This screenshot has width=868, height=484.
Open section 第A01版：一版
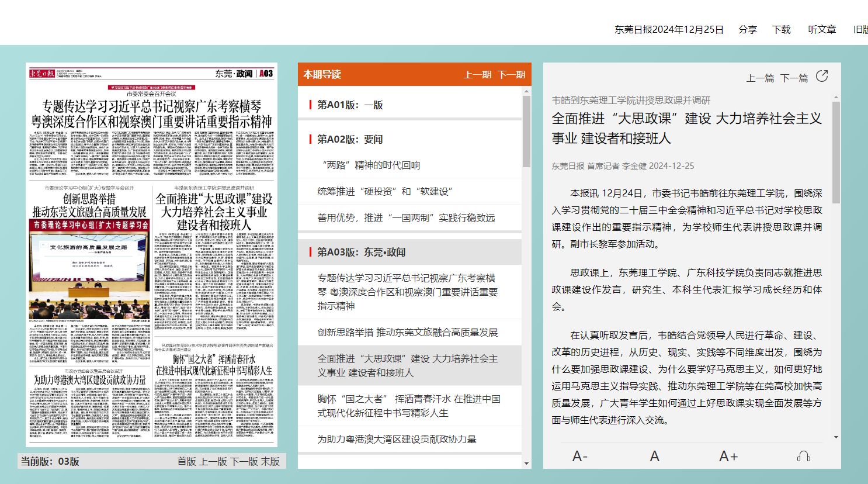pyautogui.click(x=350, y=105)
